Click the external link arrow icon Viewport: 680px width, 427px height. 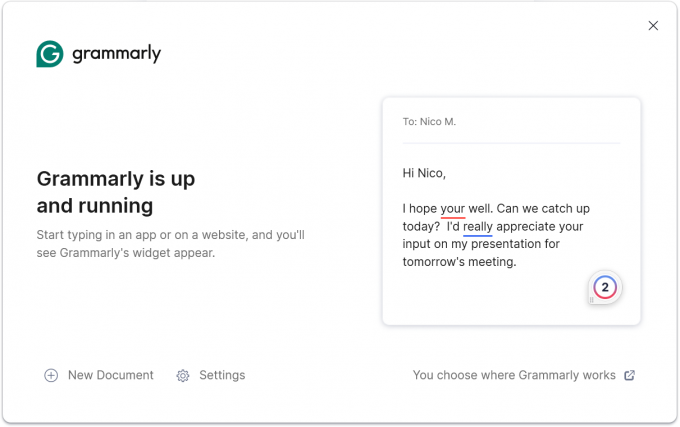coord(629,375)
